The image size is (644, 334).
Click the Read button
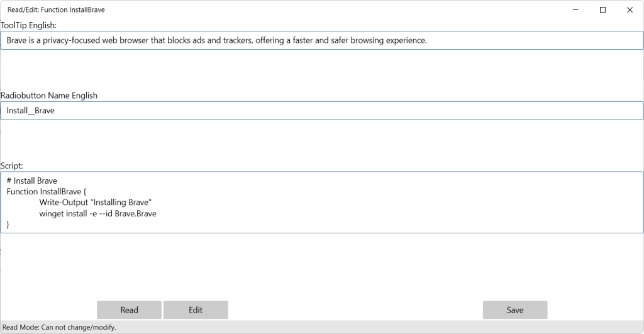(129, 309)
